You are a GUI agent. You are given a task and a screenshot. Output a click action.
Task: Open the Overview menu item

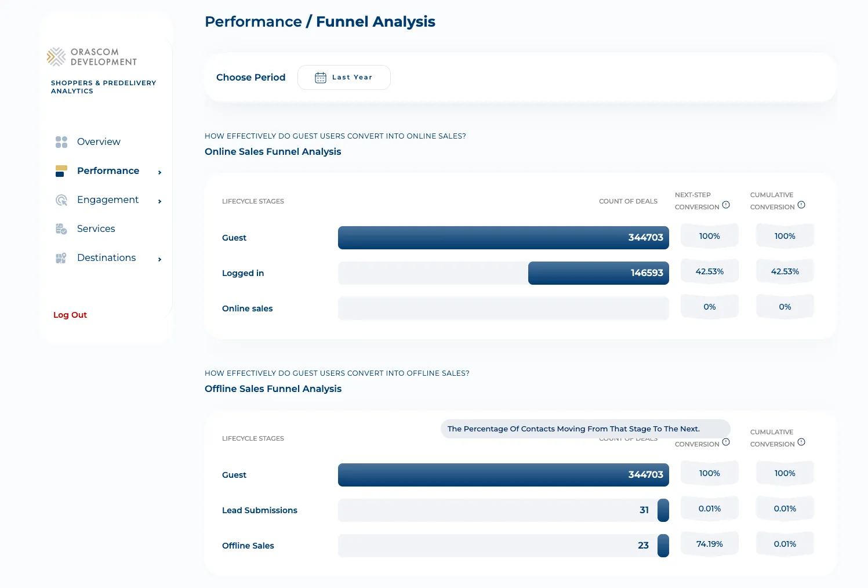[99, 141]
